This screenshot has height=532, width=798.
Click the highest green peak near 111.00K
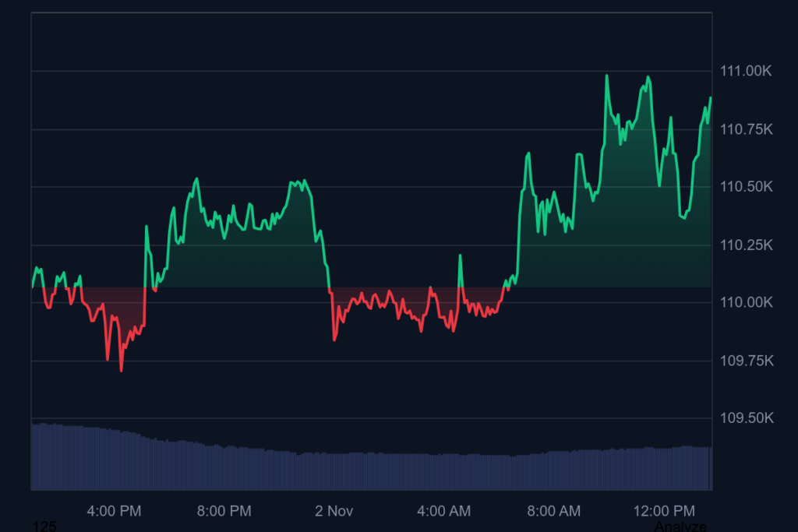point(608,75)
